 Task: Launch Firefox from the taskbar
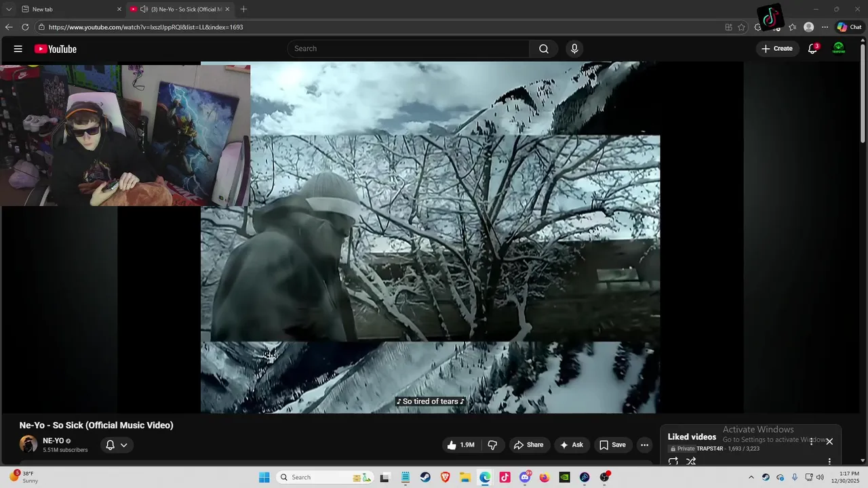[x=545, y=477]
